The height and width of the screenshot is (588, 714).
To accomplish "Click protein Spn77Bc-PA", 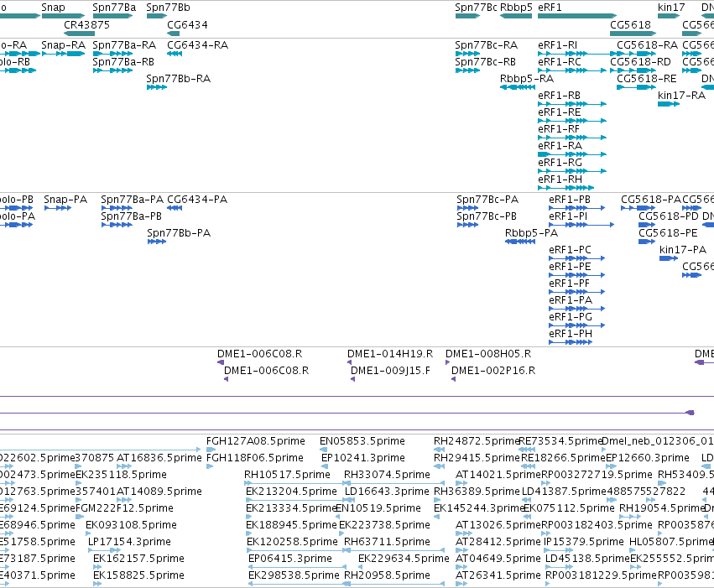I will 467,208.
